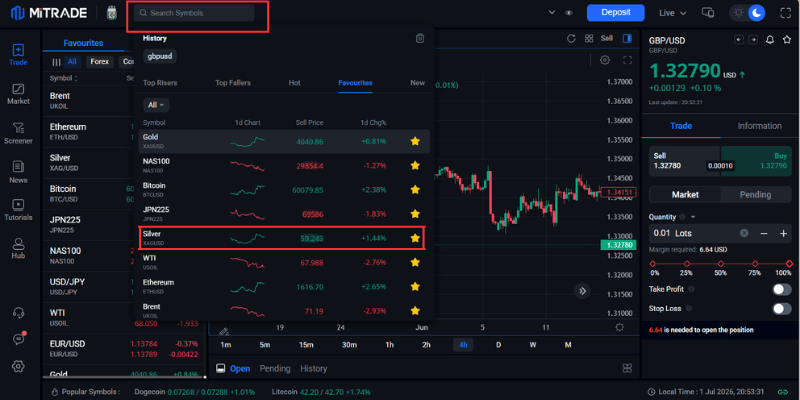The height and width of the screenshot is (400, 800).
Task: Expand the Quantity unit dropdown arrow
Action: click(693, 217)
